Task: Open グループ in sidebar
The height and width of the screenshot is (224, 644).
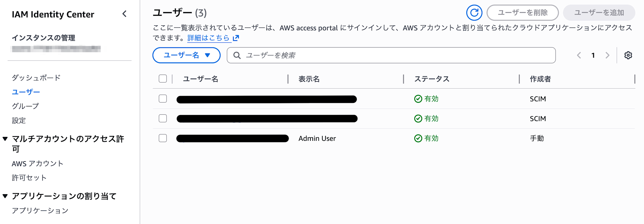Action: [25, 106]
